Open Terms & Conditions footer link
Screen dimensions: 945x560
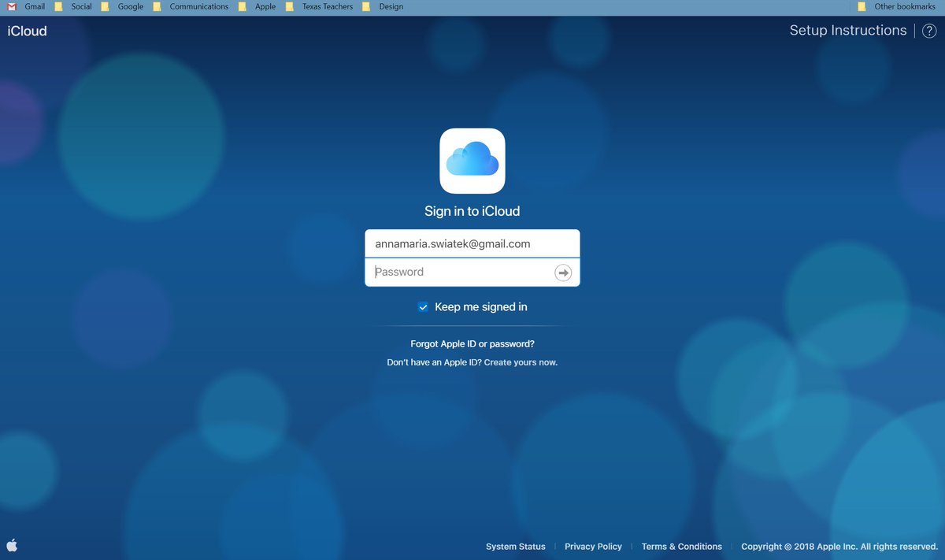click(x=682, y=547)
